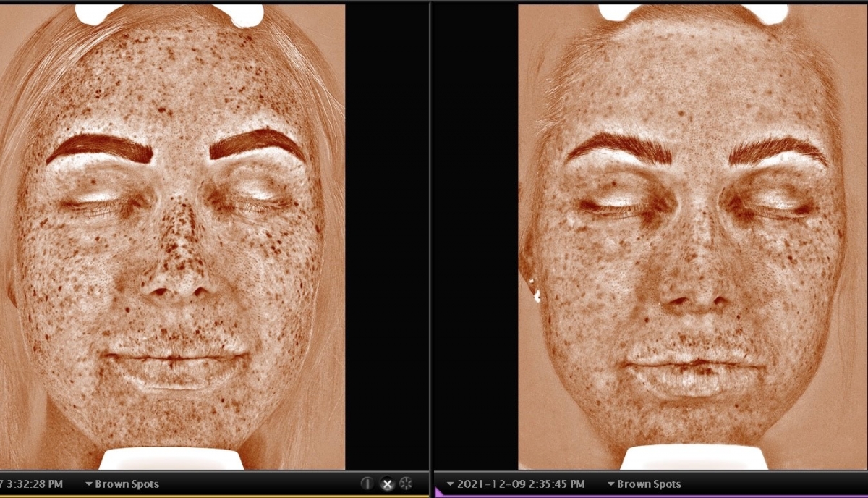Screen dimensions: 868x498
Task: Click the purple highlight bar under right panel
Action: [651, 496]
